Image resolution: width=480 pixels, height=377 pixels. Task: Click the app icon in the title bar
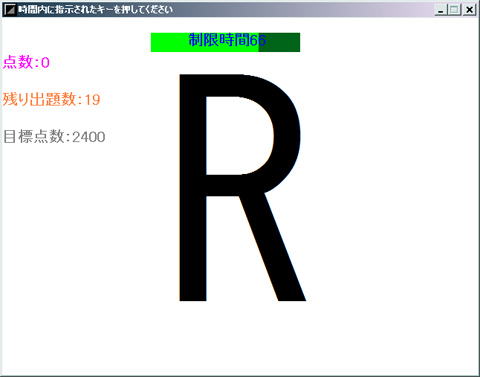pos(10,10)
